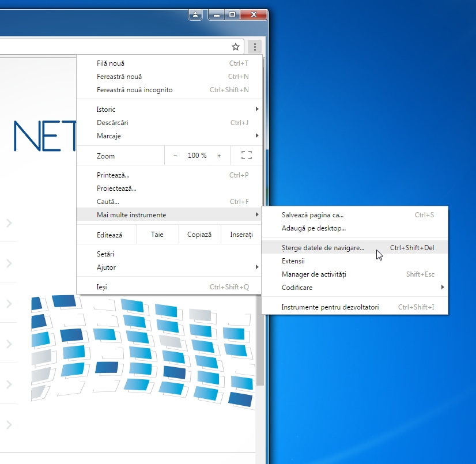Increase zoom with the plus button

pyautogui.click(x=219, y=156)
